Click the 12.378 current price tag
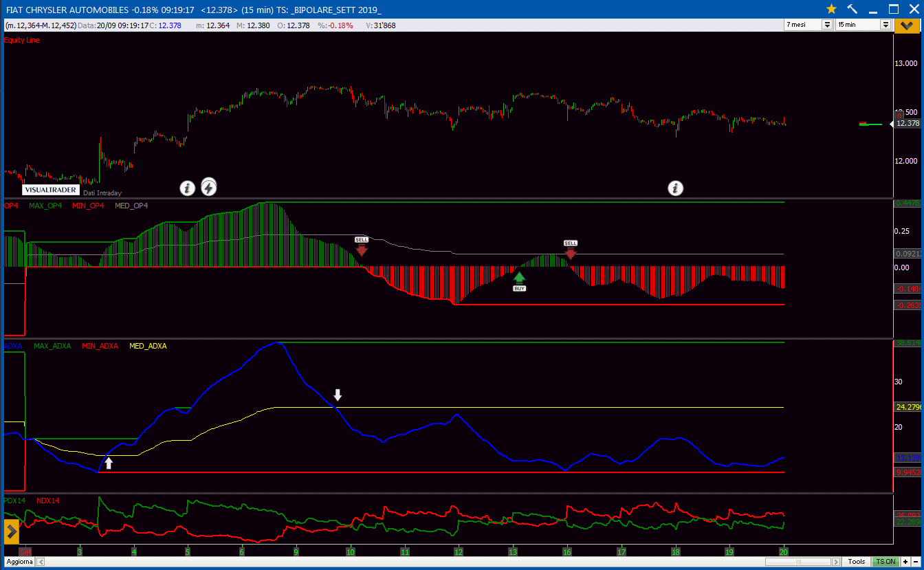 (x=907, y=123)
